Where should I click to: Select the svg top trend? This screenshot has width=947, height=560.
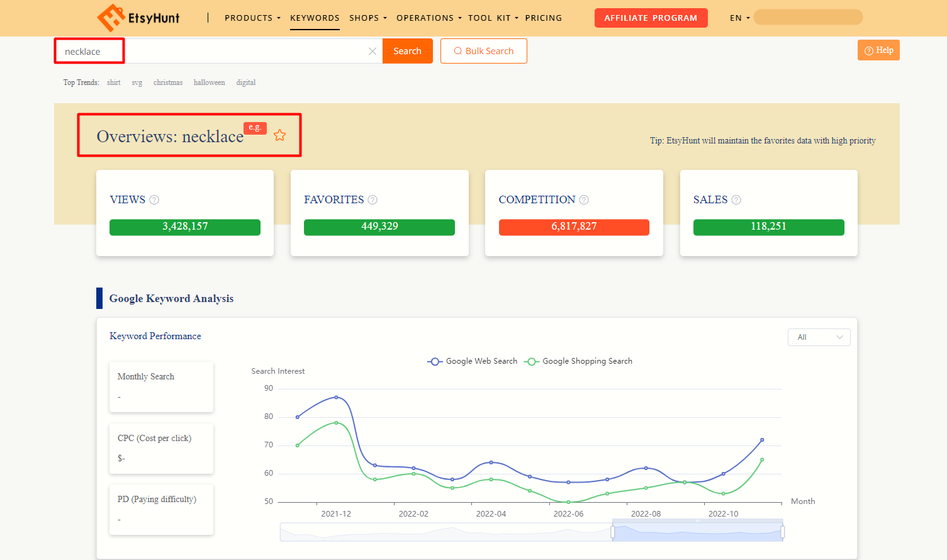pos(137,82)
